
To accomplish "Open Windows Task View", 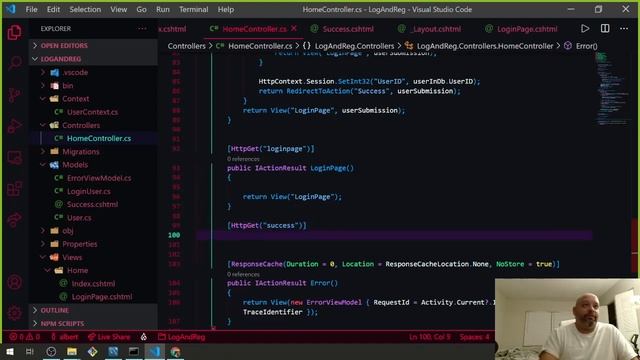I will [x=29, y=351].
